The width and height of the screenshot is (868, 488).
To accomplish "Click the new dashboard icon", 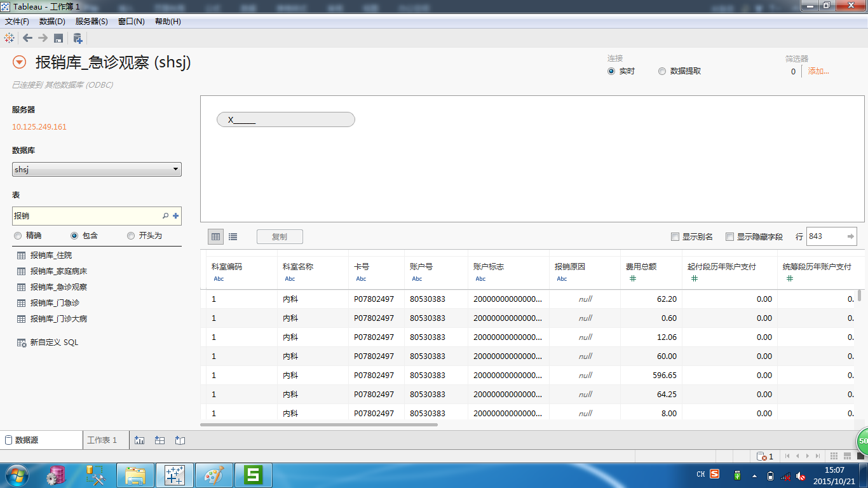I will (160, 440).
